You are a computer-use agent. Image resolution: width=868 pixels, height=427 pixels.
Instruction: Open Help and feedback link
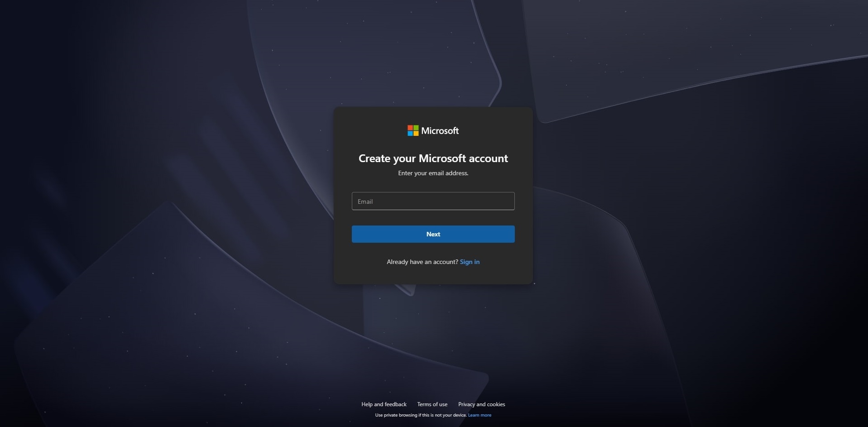384,404
